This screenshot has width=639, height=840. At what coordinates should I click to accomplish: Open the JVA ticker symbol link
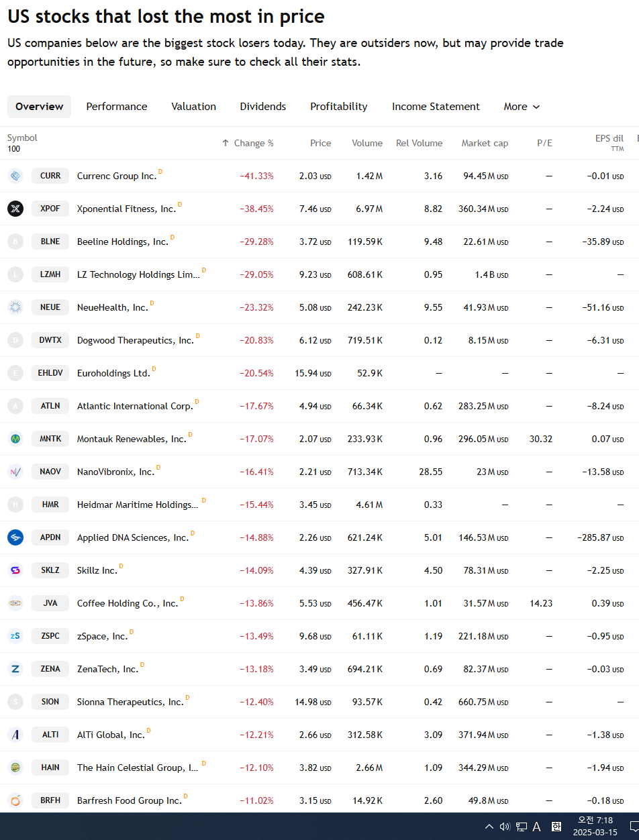(50, 603)
